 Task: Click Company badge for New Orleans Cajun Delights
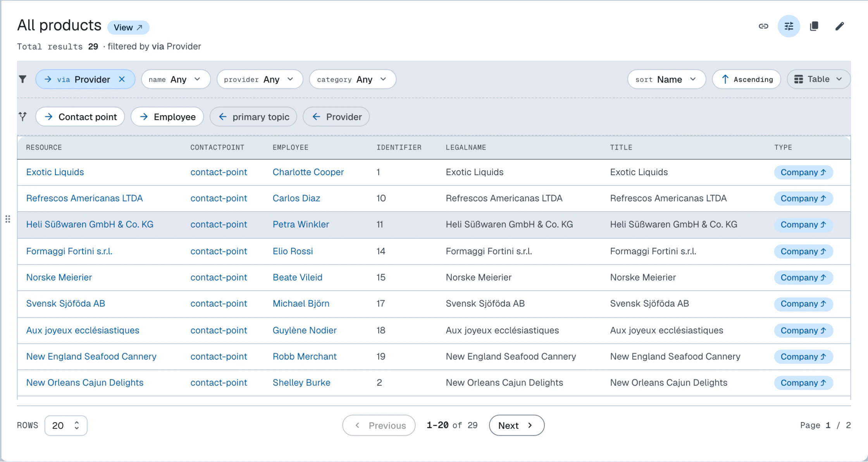click(x=803, y=383)
